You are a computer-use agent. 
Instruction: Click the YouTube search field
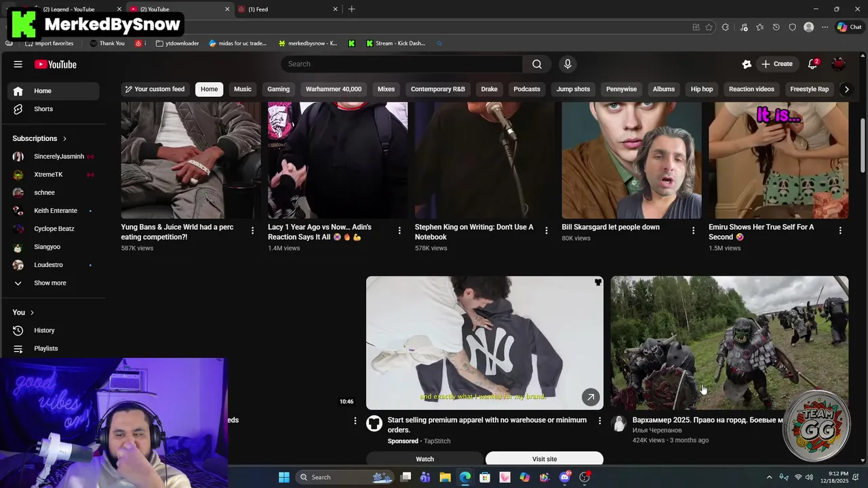[401, 64]
